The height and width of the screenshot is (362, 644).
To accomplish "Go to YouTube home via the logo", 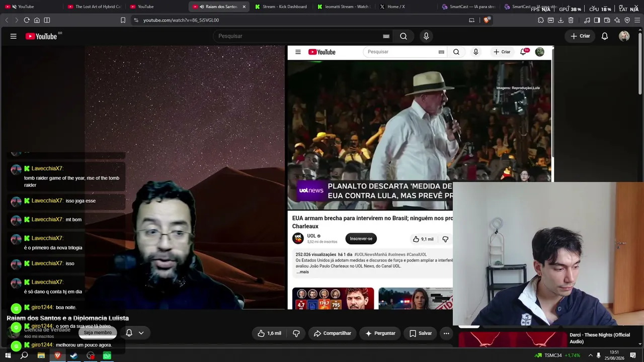I will (41, 36).
